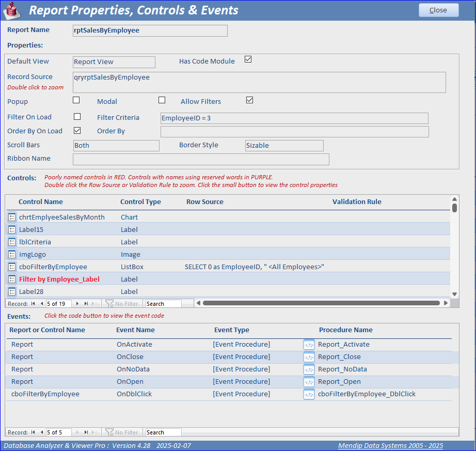Image resolution: width=476 pixels, height=451 pixels.
Task: Go to previous record in Controls navigator
Action: [42, 303]
